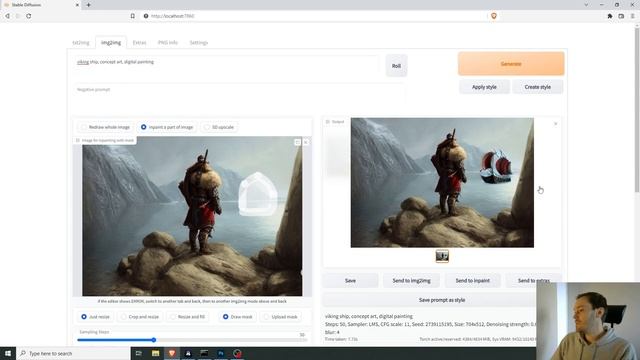Click the browser back arrow
640x360 pixels.
click(x=7, y=16)
